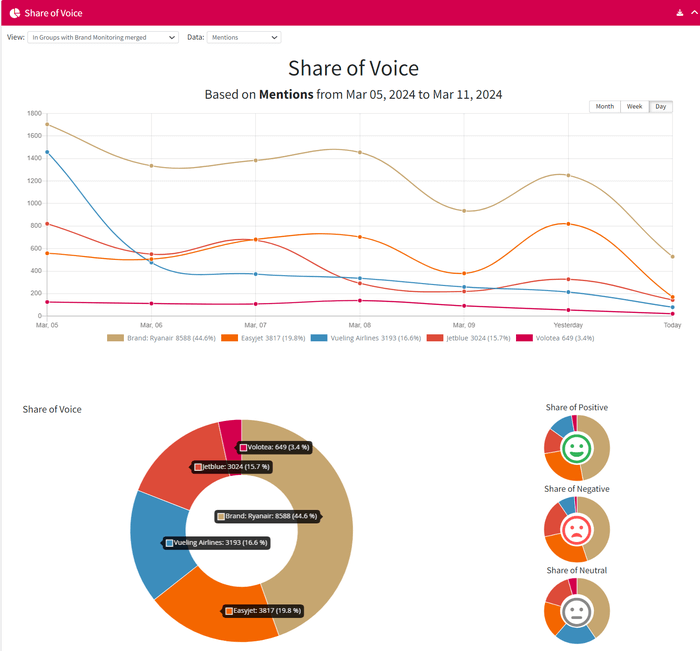This screenshot has height=651, width=700.
Task: Click Ryanair data point at Mar, 08
Action: (x=360, y=153)
